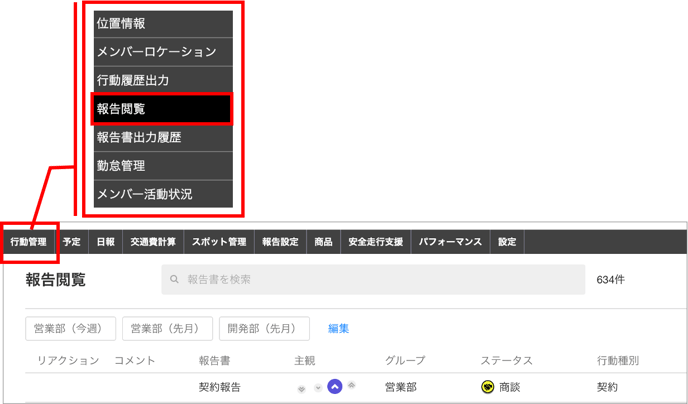Open the 報告設定 tab
Screen dimensions: 688x404
[280, 242]
